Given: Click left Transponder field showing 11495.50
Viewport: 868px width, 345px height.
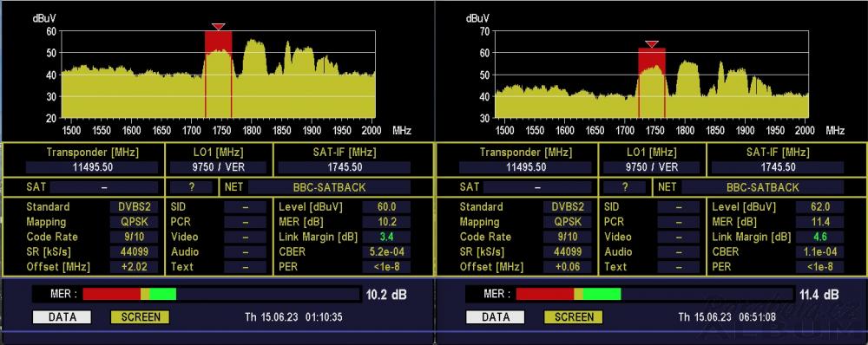Looking at the screenshot, I should (93, 167).
